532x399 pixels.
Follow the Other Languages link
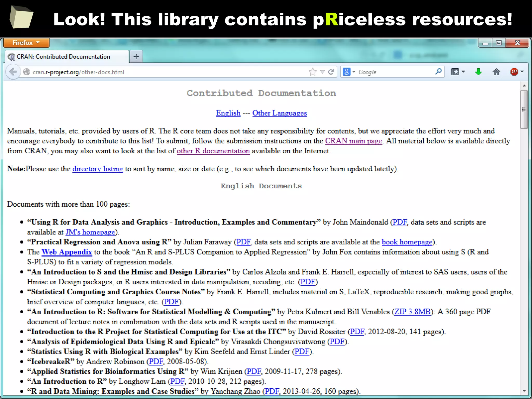pyautogui.click(x=280, y=113)
